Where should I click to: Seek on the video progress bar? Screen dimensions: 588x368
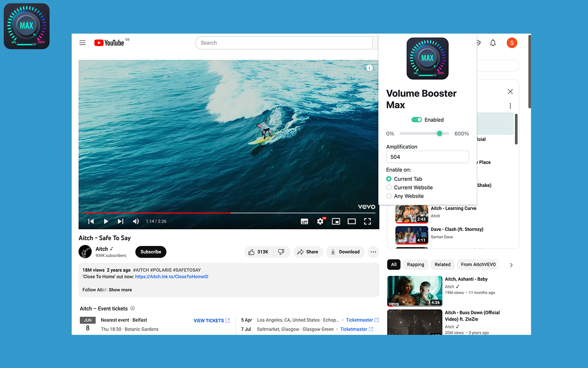pos(229,213)
